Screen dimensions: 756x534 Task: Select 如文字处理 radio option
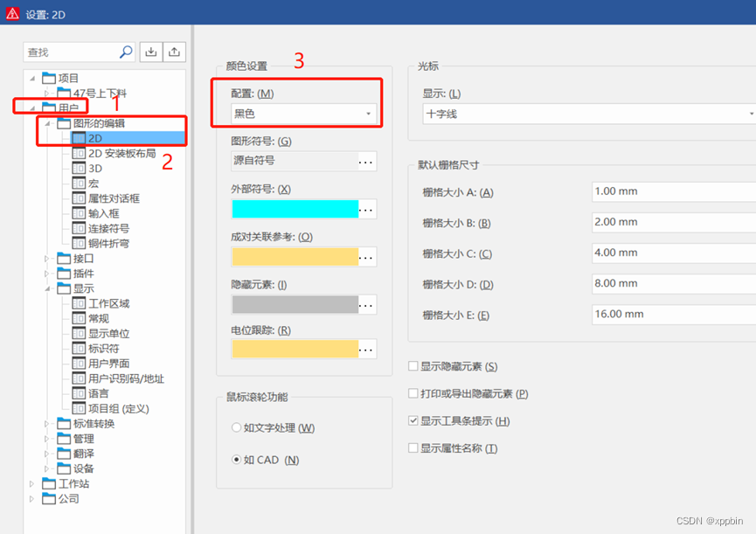(x=237, y=428)
